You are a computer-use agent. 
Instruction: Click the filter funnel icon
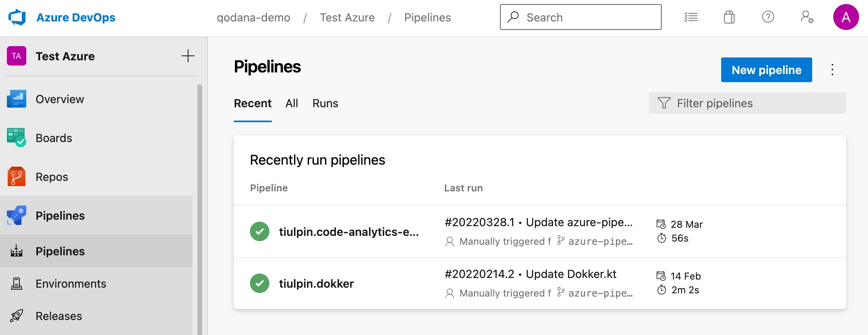coord(664,103)
